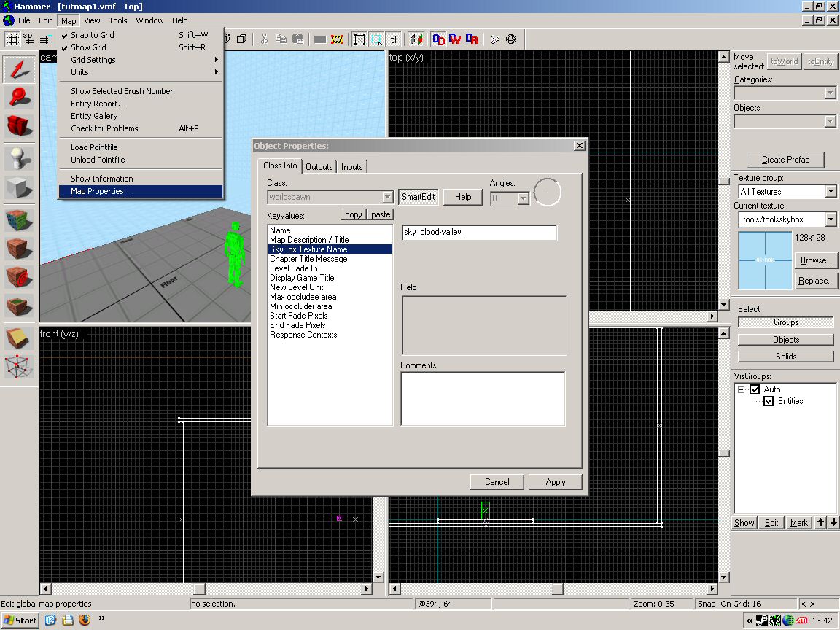Viewport: 840px width, 630px height.
Task: Pick the brick cube with green top overlay tool
Action: (x=19, y=306)
